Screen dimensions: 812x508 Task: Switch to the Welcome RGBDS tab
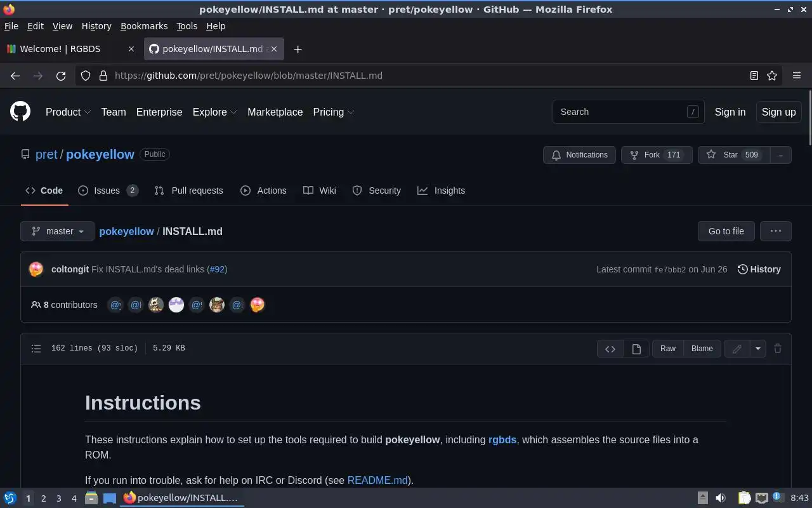(x=70, y=49)
